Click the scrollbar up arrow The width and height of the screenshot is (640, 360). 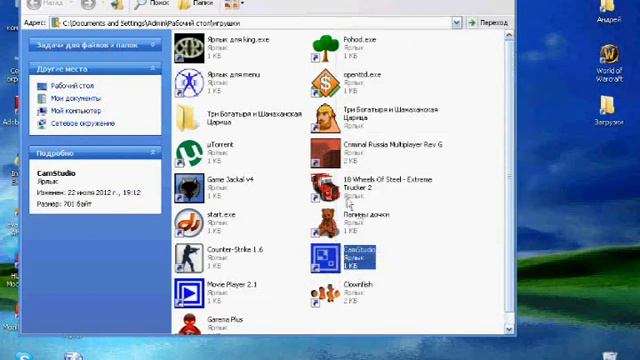pos(509,35)
